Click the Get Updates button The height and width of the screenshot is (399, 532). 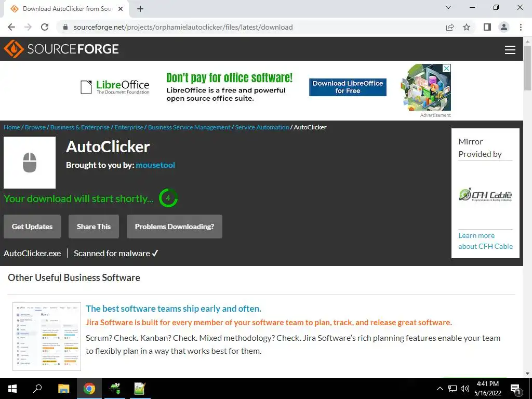32,227
